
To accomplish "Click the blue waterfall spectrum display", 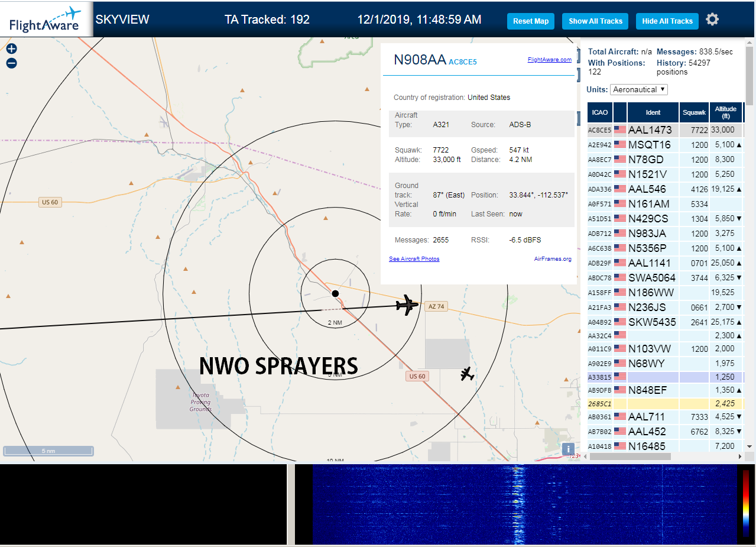I will coord(525,504).
